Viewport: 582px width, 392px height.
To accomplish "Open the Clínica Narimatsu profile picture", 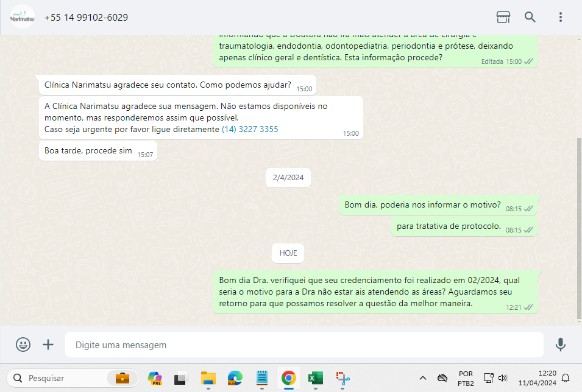I will pyautogui.click(x=23, y=17).
